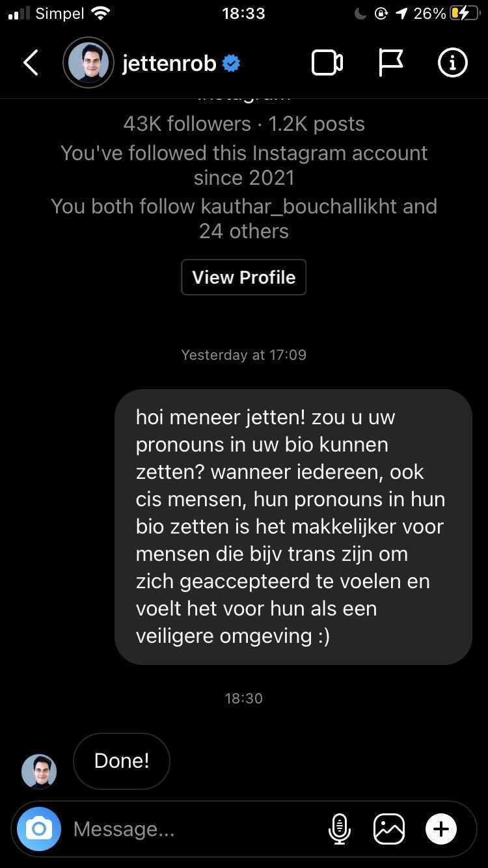The image size is (488, 868).
Task: Start a video call with jettenrob
Action: pyautogui.click(x=327, y=63)
